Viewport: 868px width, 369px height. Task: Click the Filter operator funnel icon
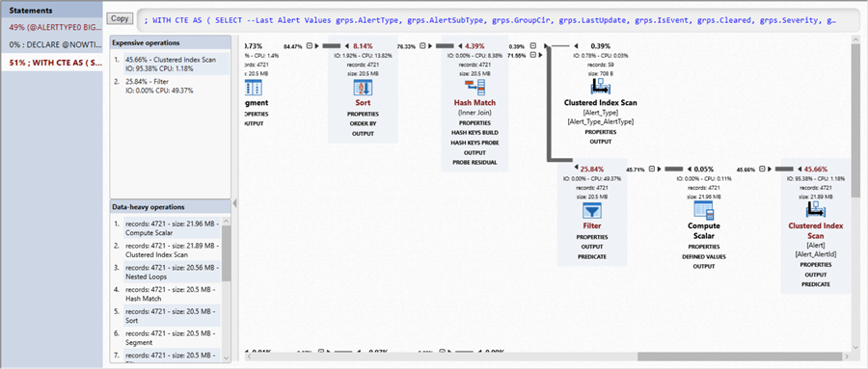tap(592, 211)
